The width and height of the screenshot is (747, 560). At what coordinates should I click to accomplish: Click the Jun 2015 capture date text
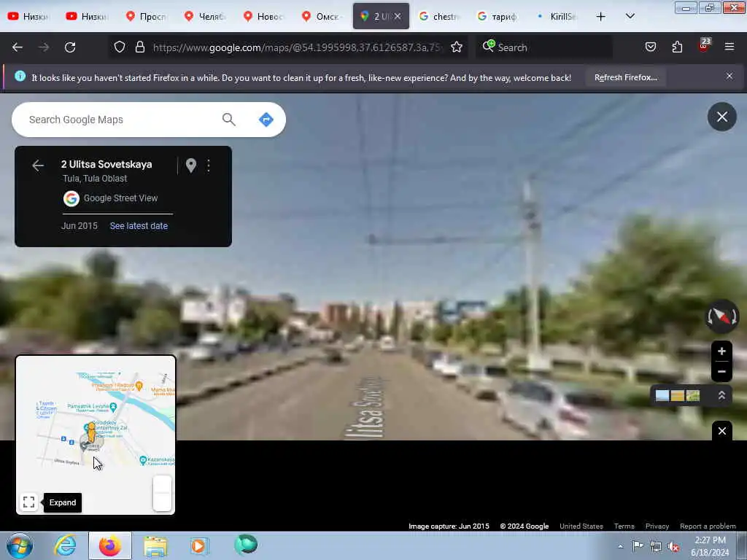click(79, 226)
